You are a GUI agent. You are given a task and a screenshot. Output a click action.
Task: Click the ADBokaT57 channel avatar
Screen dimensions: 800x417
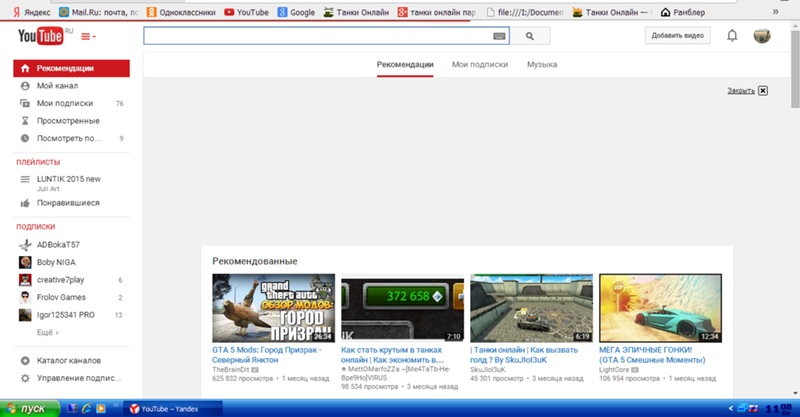pyautogui.click(x=25, y=245)
